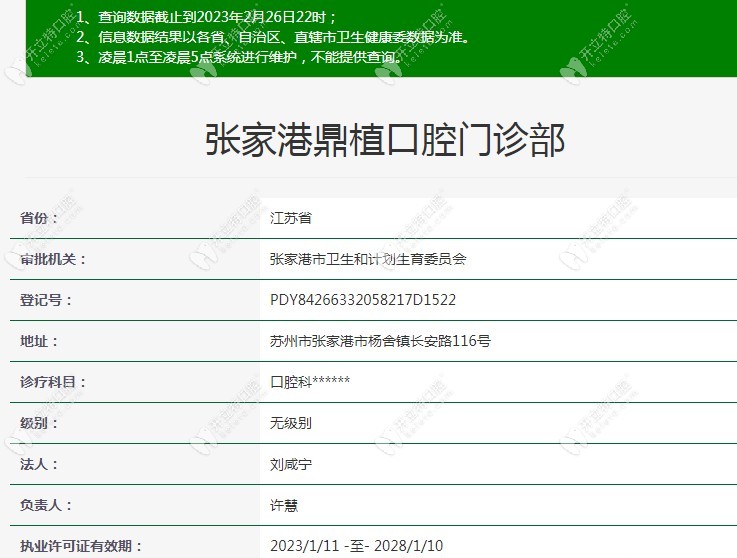Click the notice about 凌晨1点至凌晨5点 maintenance

pos(240,57)
